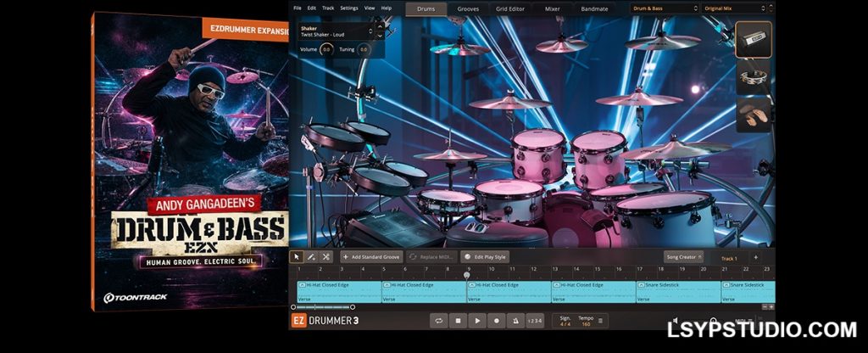Step to next instrument with down arrow
The width and height of the screenshot is (868, 353).
[380, 36]
